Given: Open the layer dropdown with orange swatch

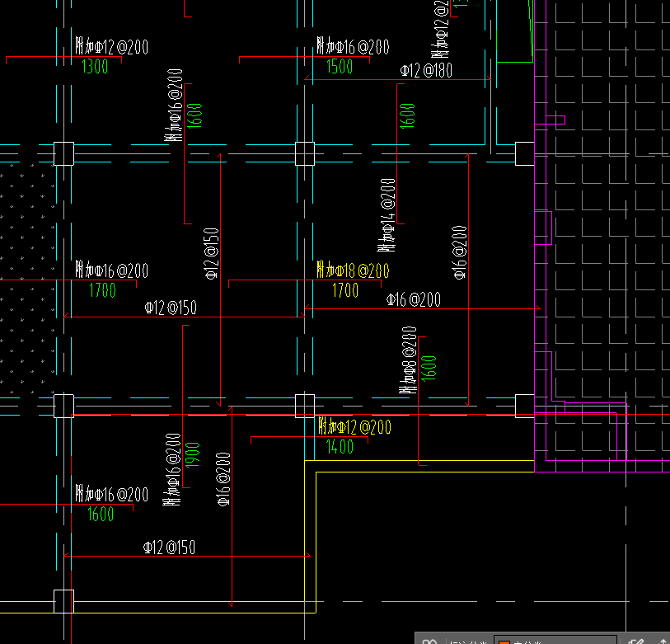Looking at the screenshot, I should coord(555,641).
